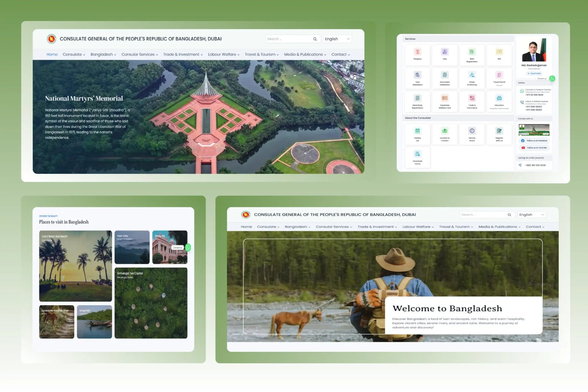588x392 pixels.
Task: Open the Holiday List calendar icon
Action: (x=417, y=131)
